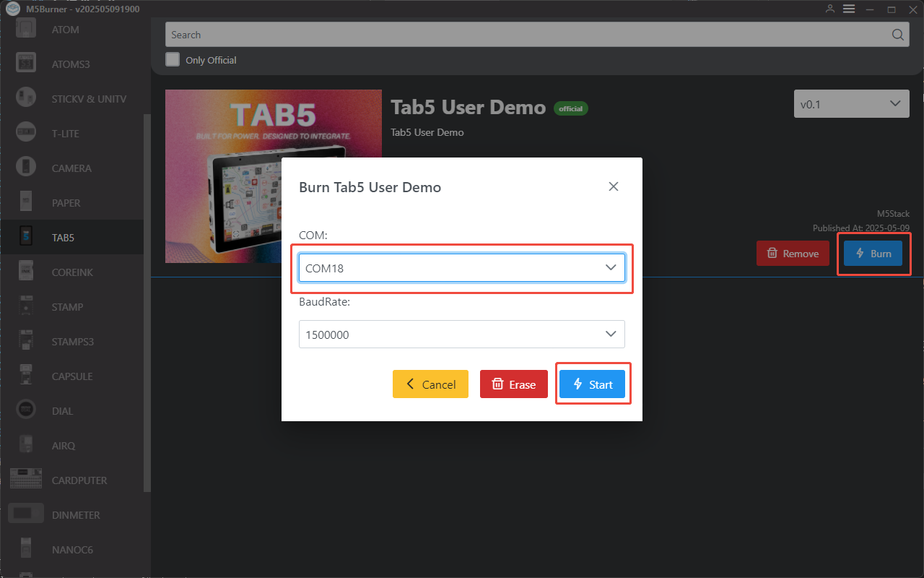
Task: Select the TAB5 device icon
Action: click(26, 237)
